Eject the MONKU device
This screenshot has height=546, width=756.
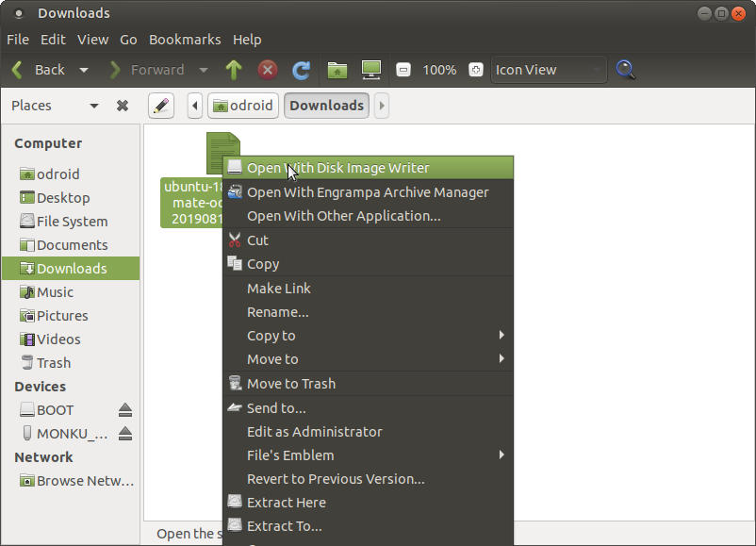pyautogui.click(x=125, y=434)
